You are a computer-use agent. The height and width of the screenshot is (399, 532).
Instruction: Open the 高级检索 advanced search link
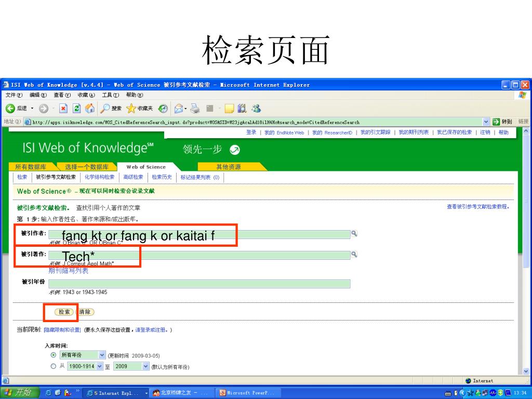point(133,177)
